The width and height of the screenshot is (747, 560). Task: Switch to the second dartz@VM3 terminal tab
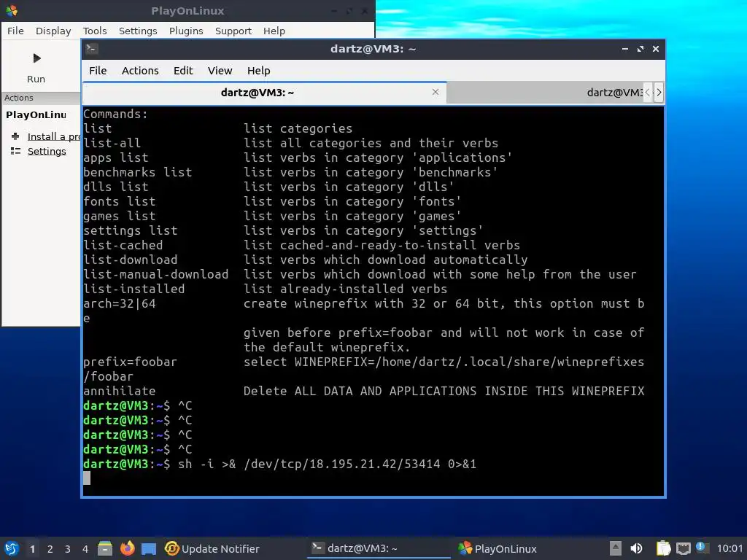point(546,93)
